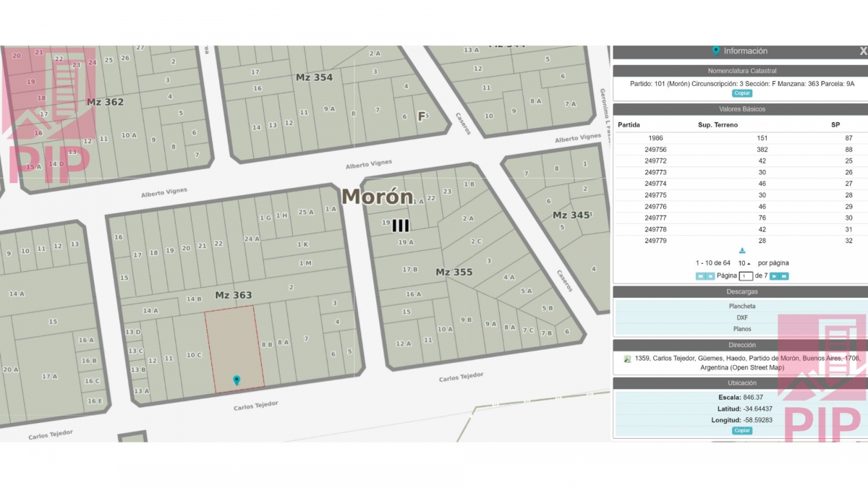Viewport: 868px width, 488px height.
Task: Select parcel 8 B on the map
Action: (266, 344)
